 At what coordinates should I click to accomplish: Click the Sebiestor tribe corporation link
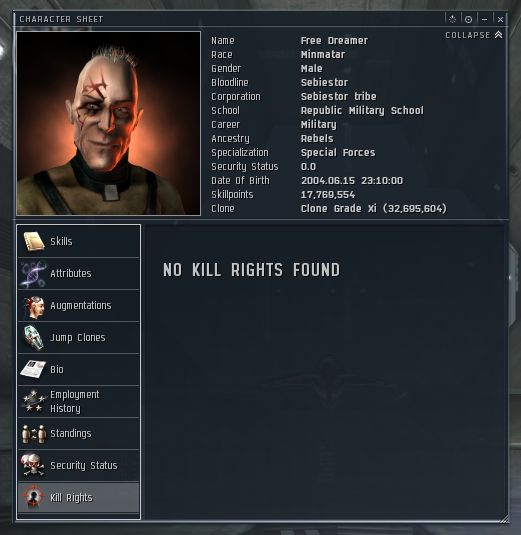coord(338,97)
